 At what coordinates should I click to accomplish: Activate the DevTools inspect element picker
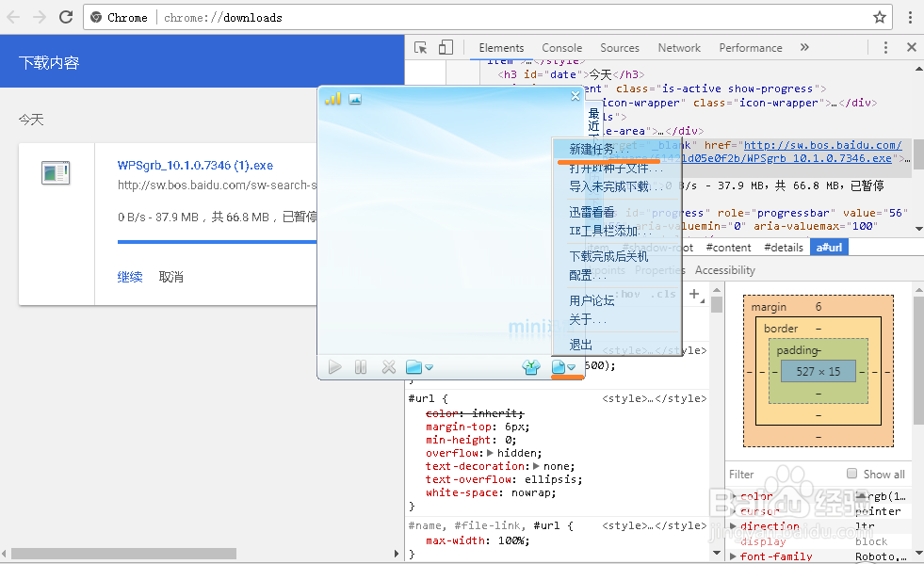click(x=421, y=48)
